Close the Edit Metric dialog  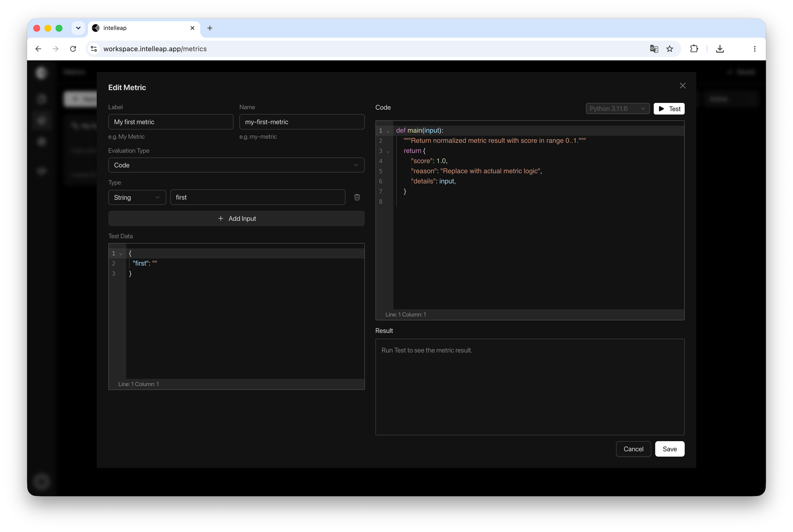[x=683, y=86]
